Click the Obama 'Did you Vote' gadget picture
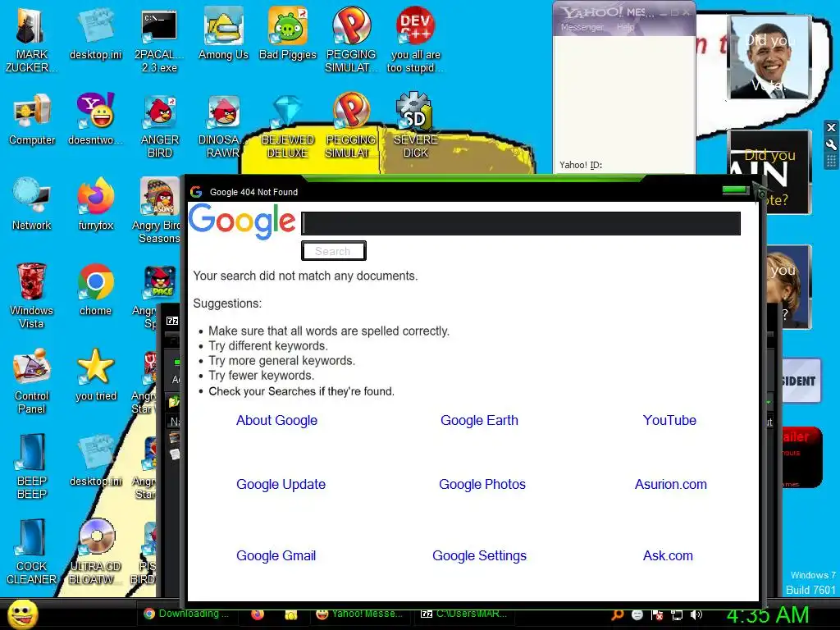The height and width of the screenshot is (630, 840). point(769,57)
